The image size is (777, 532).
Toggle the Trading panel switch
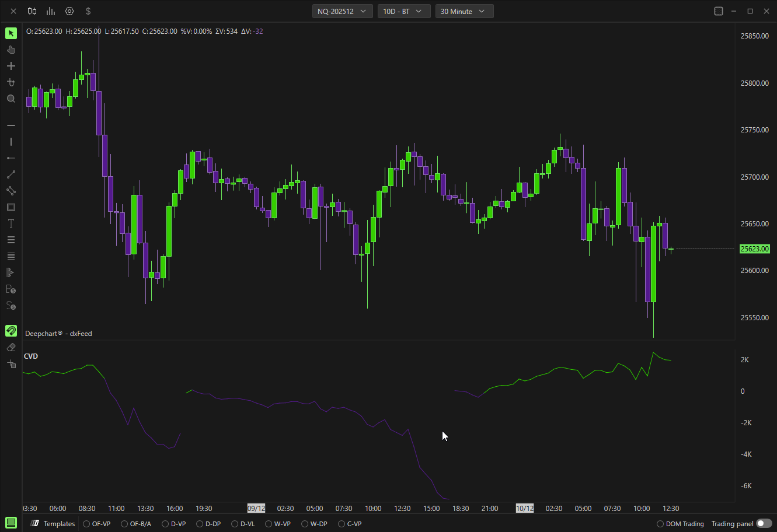763,524
